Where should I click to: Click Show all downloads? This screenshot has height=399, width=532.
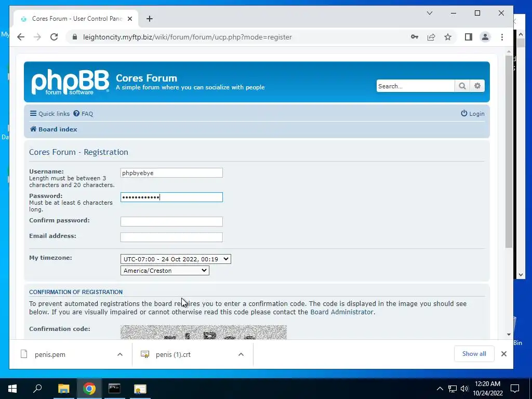474,354
